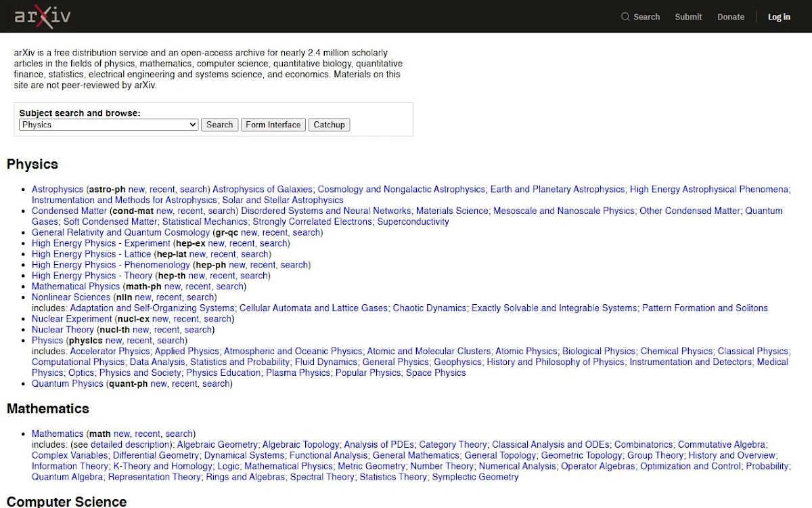Open the Form Interface button

(273, 125)
